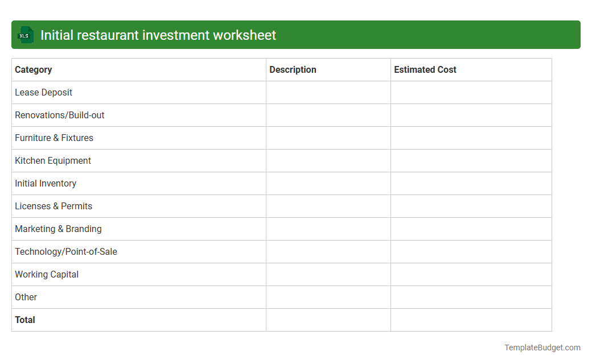Image resolution: width=592 pixels, height=364 pixels.
Task: Click the Description column header
Action: click(x=293, y=69)
